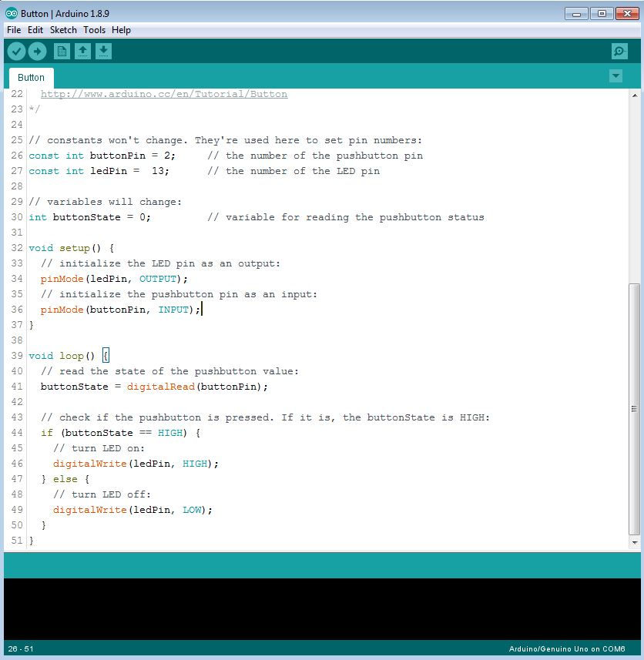Viewport: 644px width, 660px height.
Task: Open the Help menu
Action: 121,30
